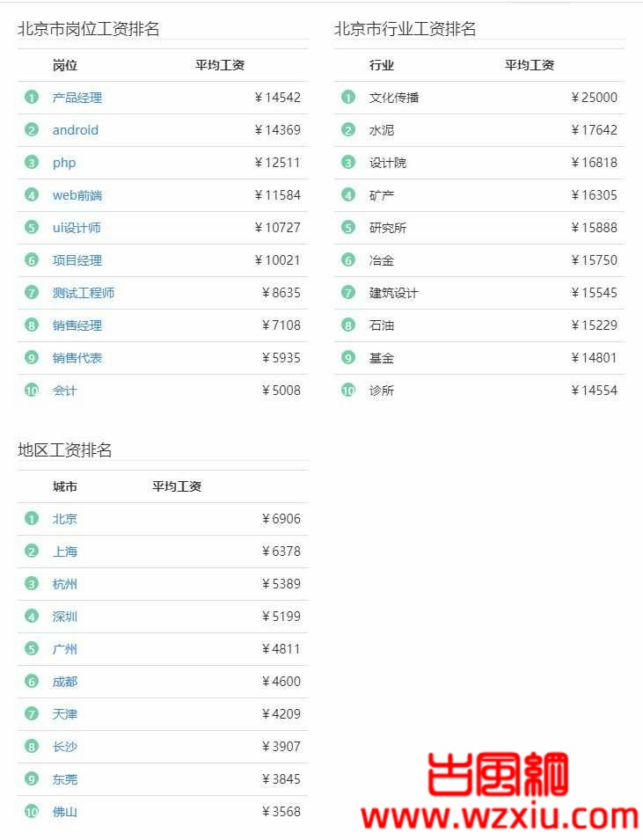Screen dimensions: 643x840
Task: Open the 产品经理 position link
Action: click(77, 98)
